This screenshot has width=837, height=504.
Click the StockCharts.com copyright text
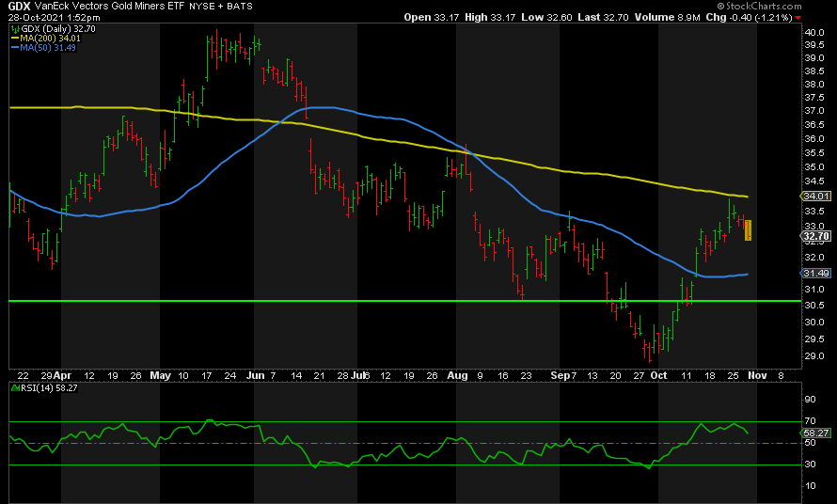pos(759,6)
